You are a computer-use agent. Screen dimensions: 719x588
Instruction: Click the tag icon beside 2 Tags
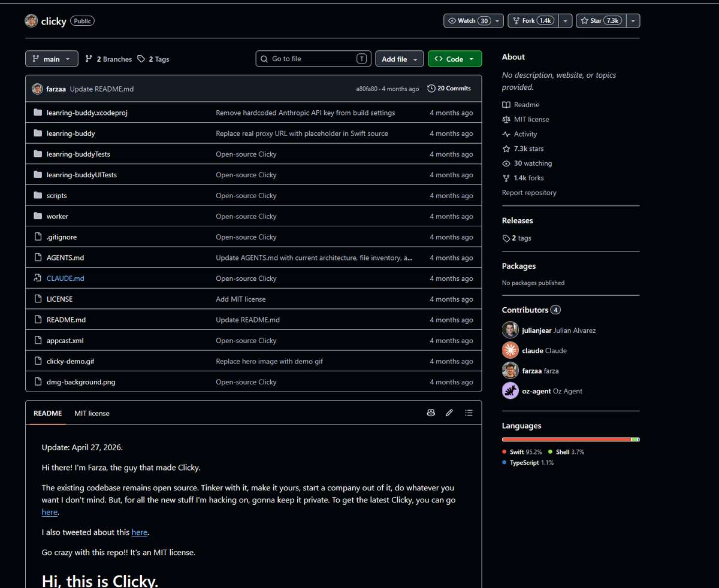(141, 59)
